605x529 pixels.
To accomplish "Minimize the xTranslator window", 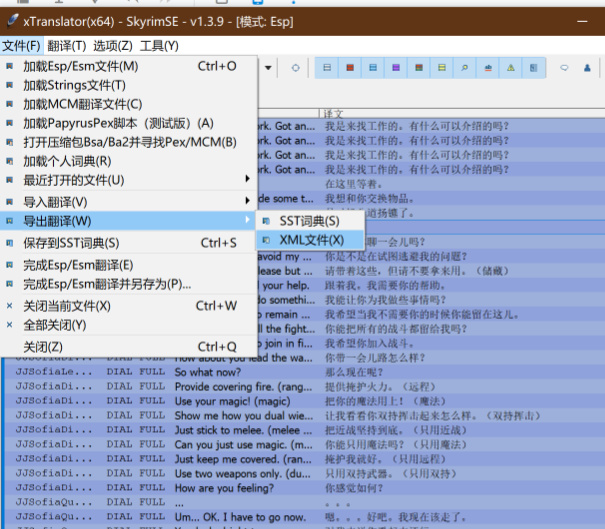I will (x=582, y=22).
